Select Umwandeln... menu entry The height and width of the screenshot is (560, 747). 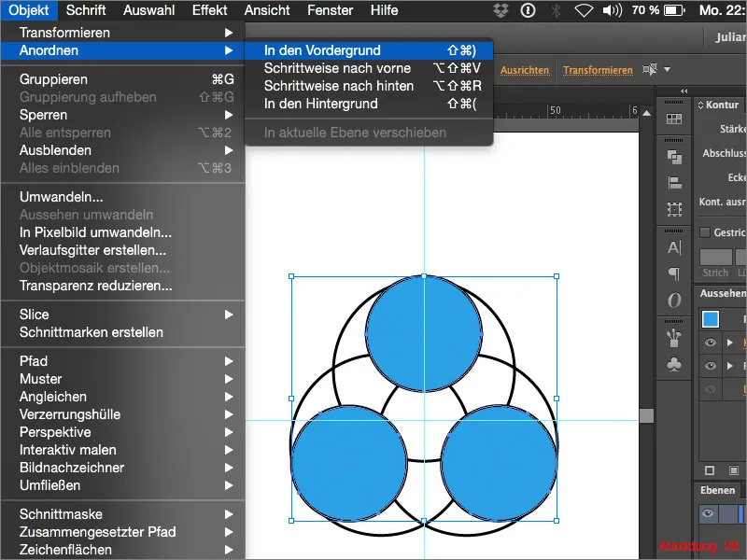pos(123,197)
